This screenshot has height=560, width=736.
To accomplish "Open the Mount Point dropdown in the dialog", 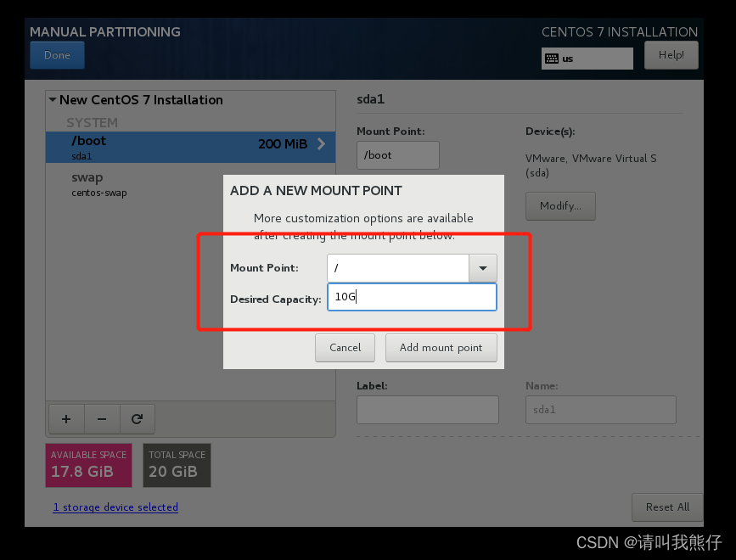I will coord(482,268).
